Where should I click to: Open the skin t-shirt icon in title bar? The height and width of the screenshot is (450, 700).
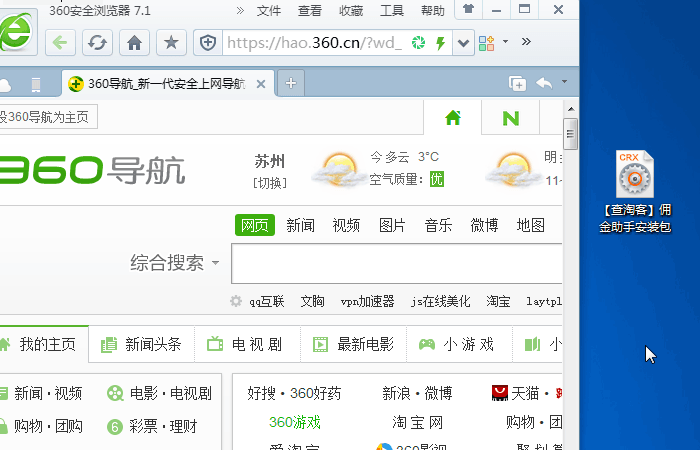point(468,10)
